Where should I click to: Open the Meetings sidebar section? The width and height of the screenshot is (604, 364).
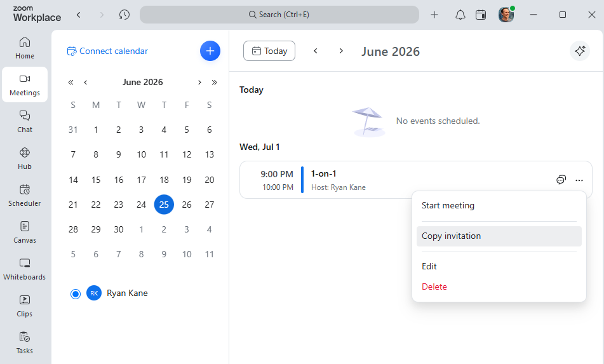coord(25,84)
